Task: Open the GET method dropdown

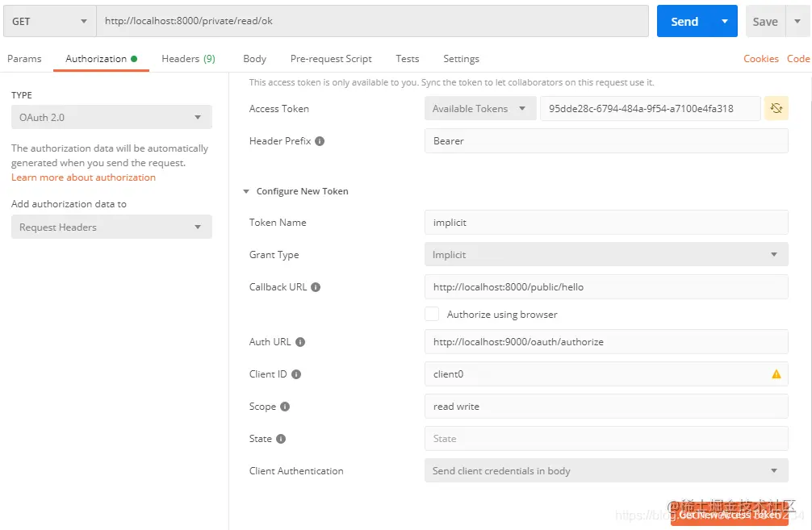Action: pos(50,21)
